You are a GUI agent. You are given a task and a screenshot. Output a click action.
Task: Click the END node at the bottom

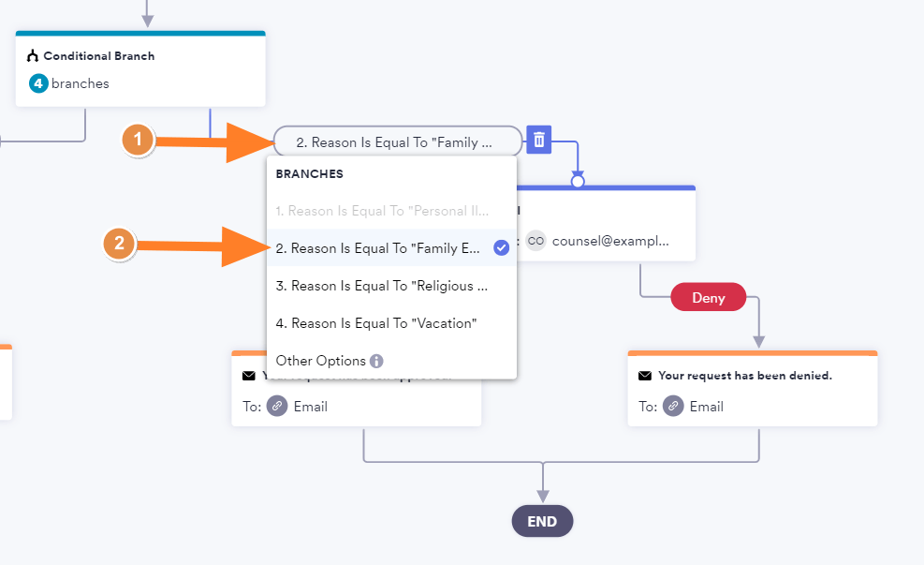542,521
